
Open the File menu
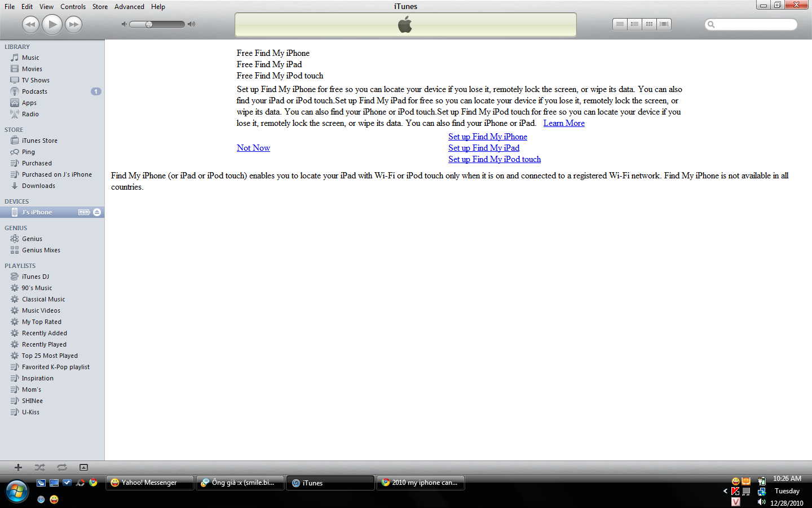coord(10,7)
